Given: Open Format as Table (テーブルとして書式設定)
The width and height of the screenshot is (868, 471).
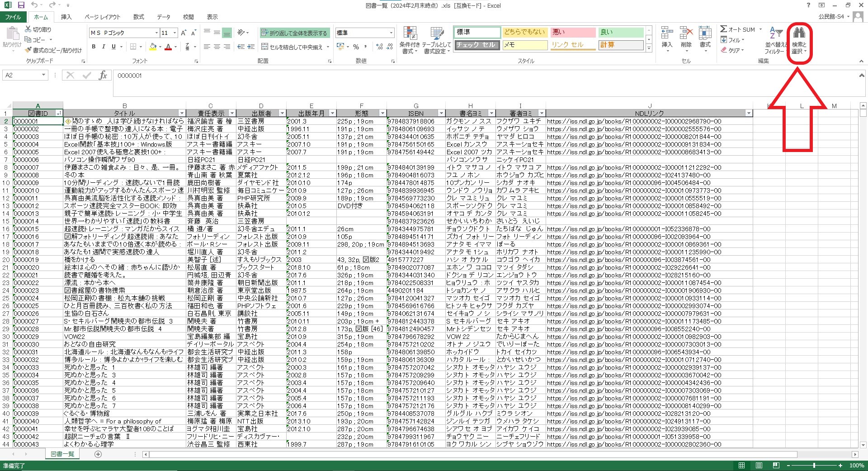Looking at the screenshot, I should [437, 40].
